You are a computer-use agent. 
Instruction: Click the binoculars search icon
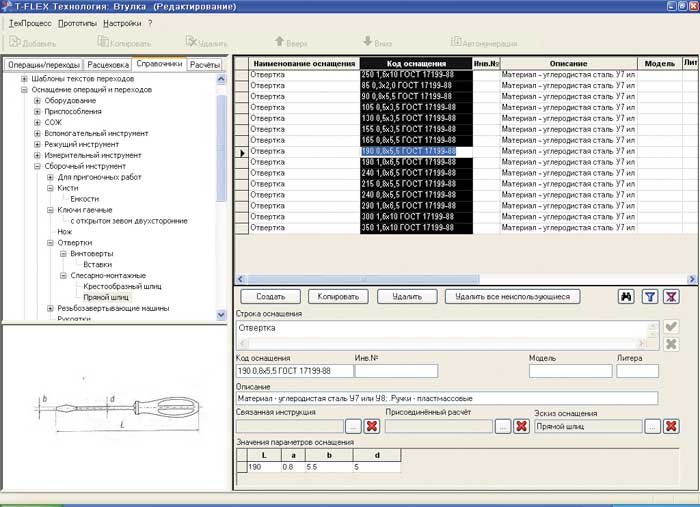627,297
